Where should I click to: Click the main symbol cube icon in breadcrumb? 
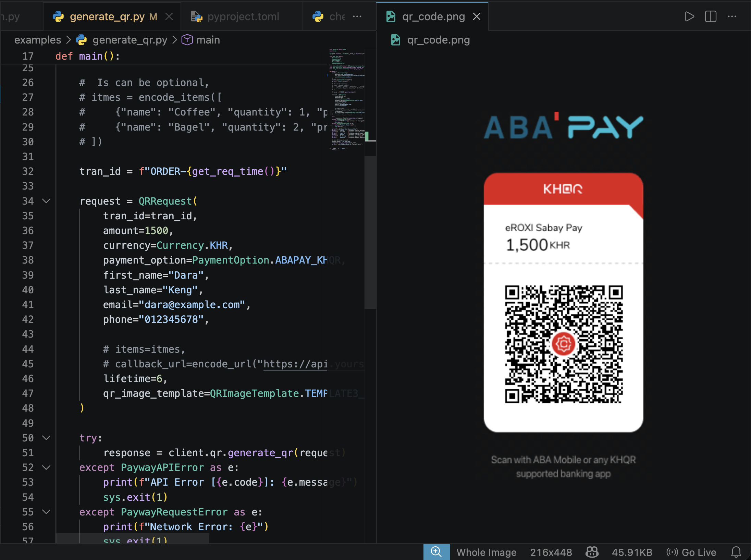187,40
